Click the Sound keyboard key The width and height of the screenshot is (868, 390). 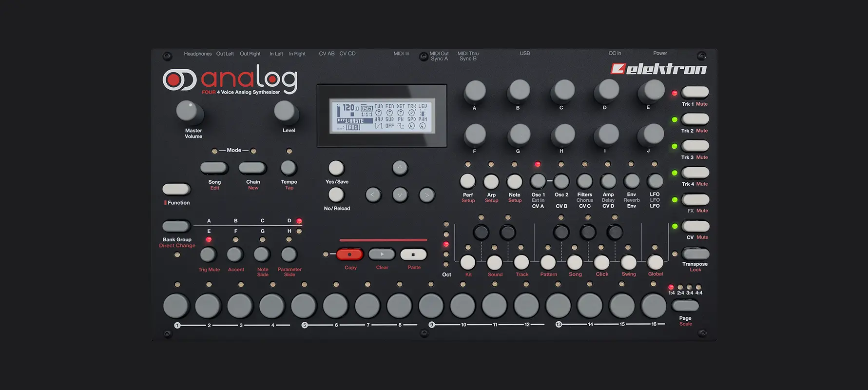coord(495,262)
